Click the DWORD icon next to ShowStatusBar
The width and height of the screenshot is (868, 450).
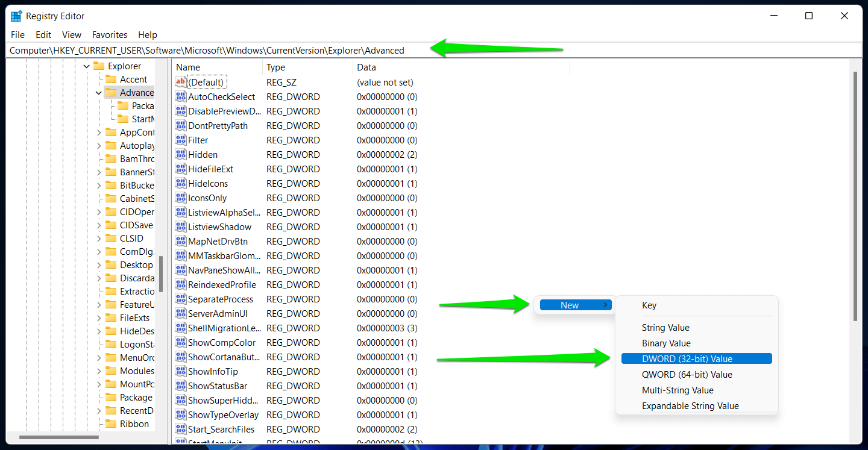click(181, 386)
